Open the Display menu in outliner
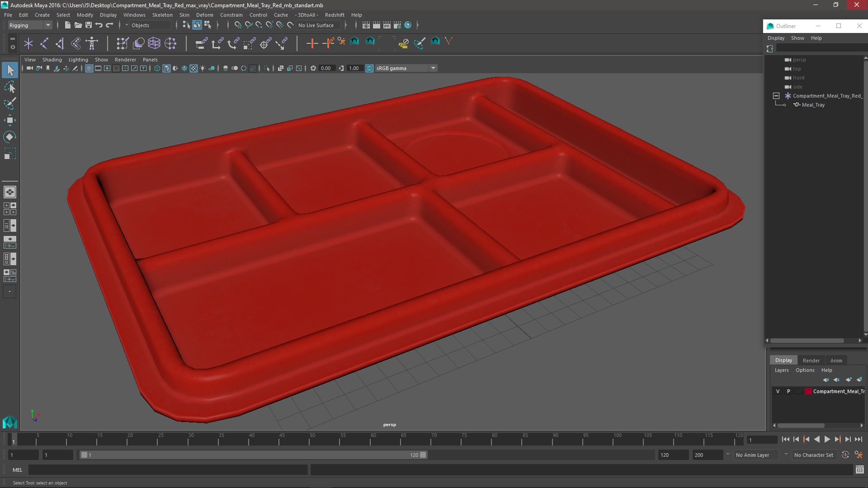 click(776, 37)
